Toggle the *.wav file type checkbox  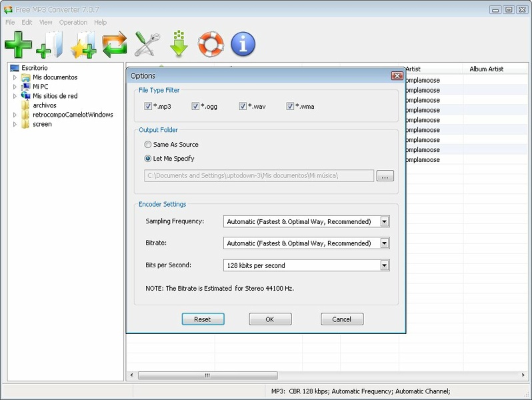(243, 106)
